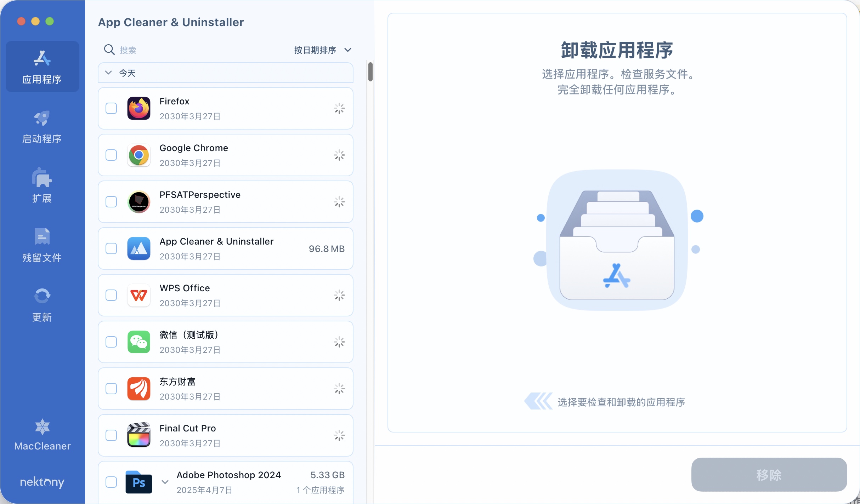860x504 pixels.
Task: Click the app list scrollbar thumb
Action: [x=370, y=72]
